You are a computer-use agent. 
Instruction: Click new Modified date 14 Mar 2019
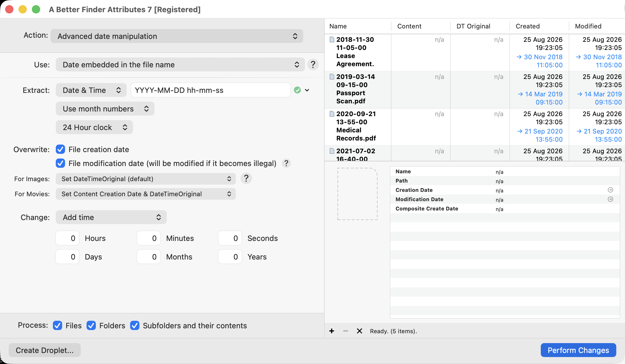[599, 98]
